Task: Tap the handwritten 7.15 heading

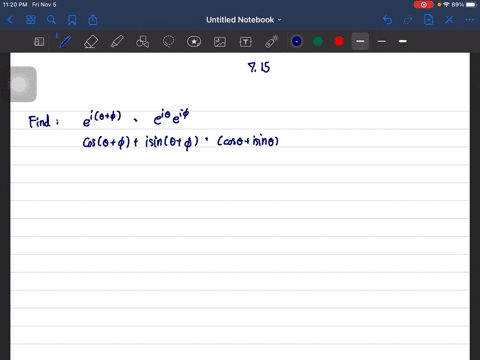Action: [259, 67]
